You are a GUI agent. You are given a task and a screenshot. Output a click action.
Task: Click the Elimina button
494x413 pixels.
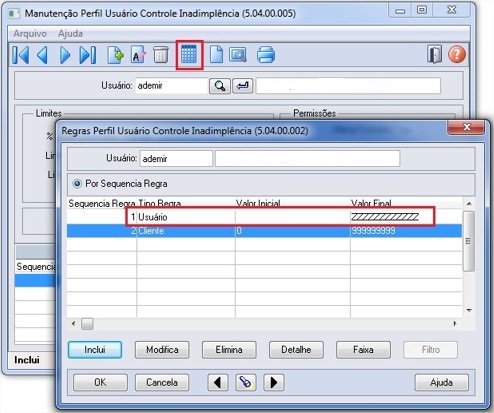(229, 350)
